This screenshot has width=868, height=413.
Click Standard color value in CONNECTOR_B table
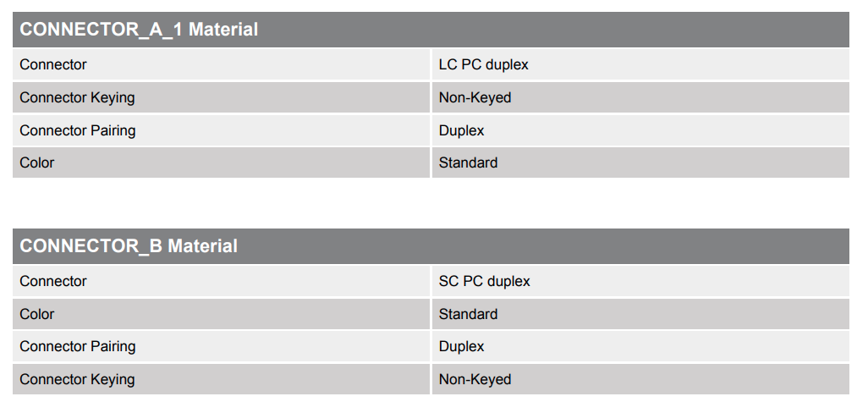pos(468,314)
